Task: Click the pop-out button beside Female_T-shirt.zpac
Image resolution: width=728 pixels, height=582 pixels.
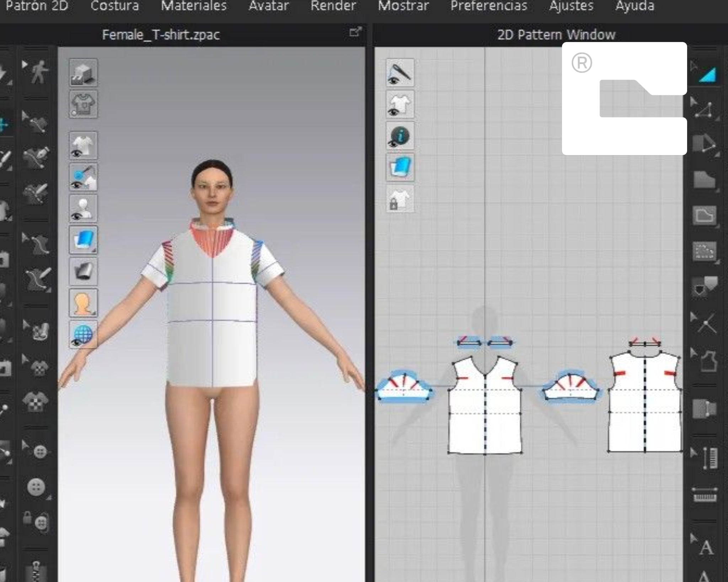Action: [x=355, y=32]
